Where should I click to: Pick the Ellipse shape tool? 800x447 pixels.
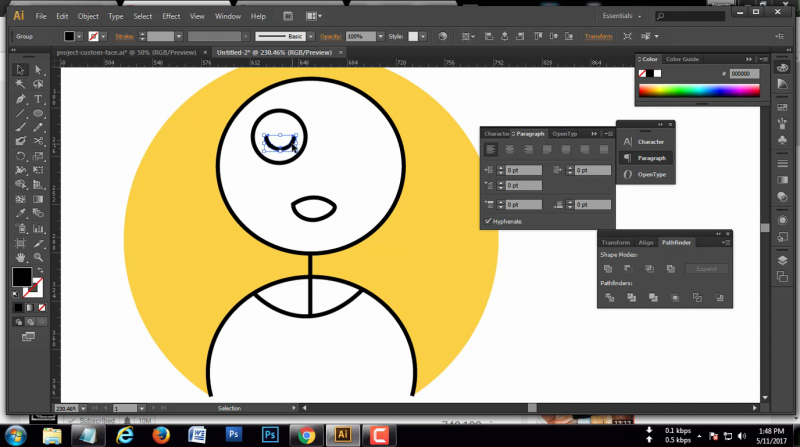coord(38,113)
